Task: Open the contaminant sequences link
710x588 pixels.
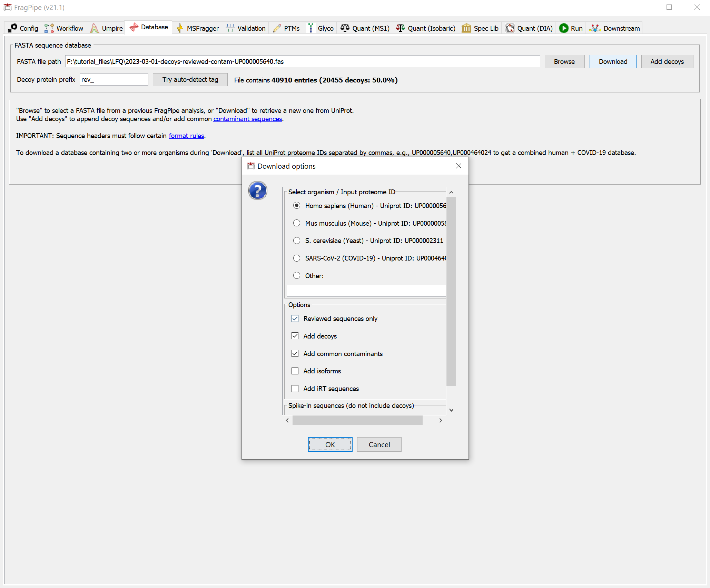Action: (247, 119)
